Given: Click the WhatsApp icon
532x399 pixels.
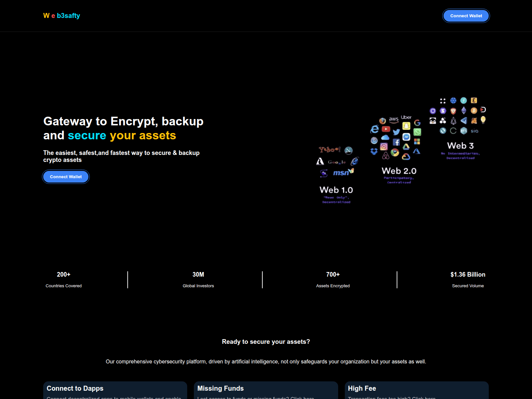Looking at the screenshot, I should (x=417, y=132).
